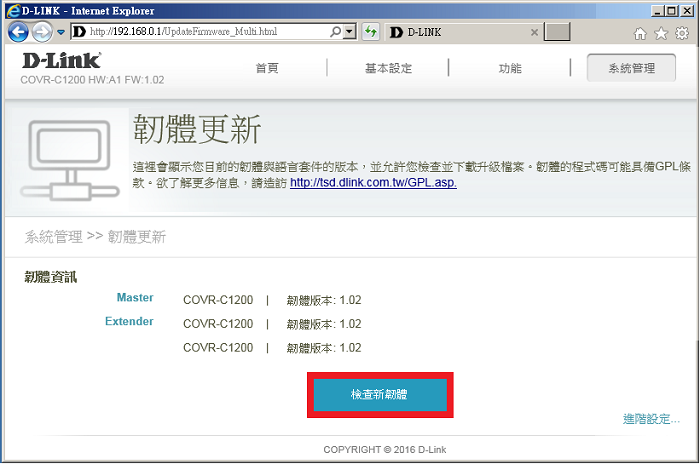Go to the 首頁 menu

pos(267,69)
